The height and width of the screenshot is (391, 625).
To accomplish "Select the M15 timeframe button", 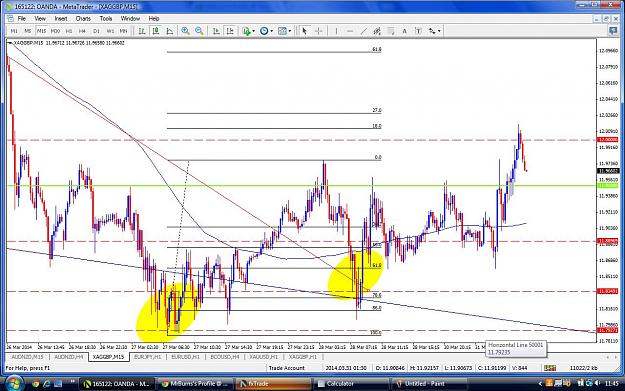I will [41, 31].
